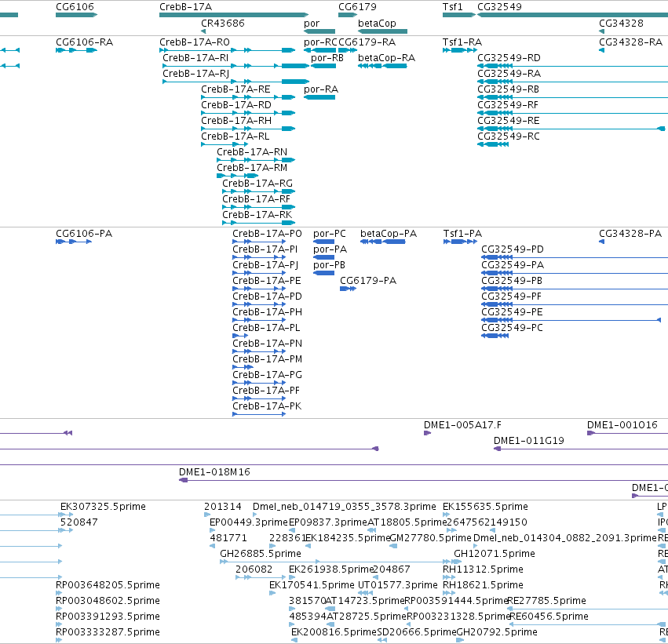
Task: Click protein betaCop-PA
Action: tap(383, 242)
